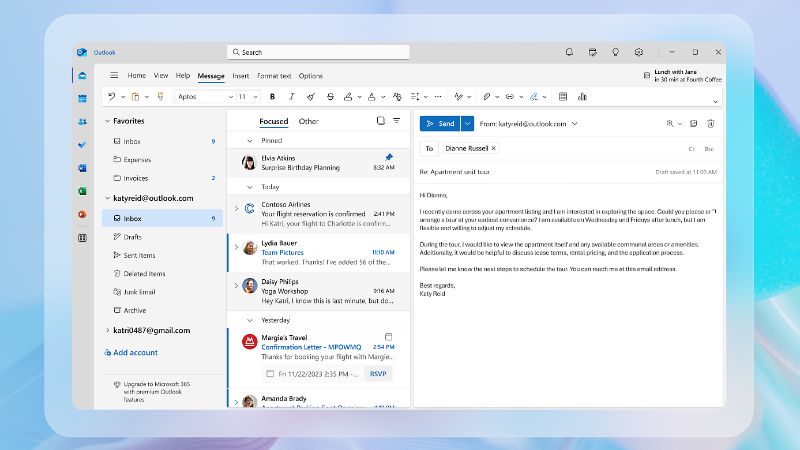Toggle Bold formatting
Image resolution: width=800 pixels, height=450 pixels.
click(x=272, y=96)
